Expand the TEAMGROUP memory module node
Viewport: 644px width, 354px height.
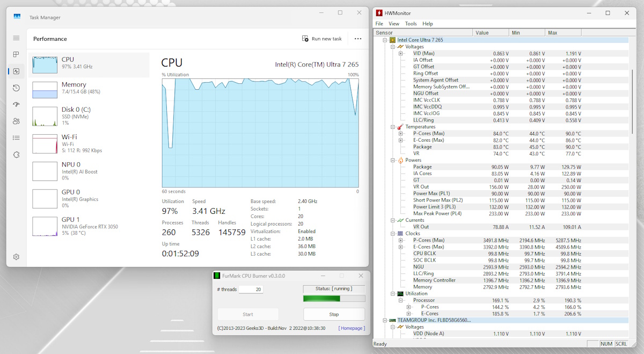click(x=385, y=320)
